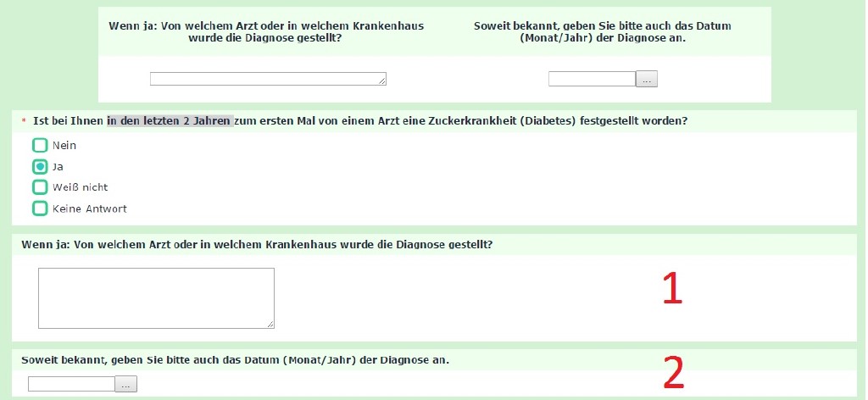Click resize handle of upper text box
868x400 pixels.
tap(382, 81)
